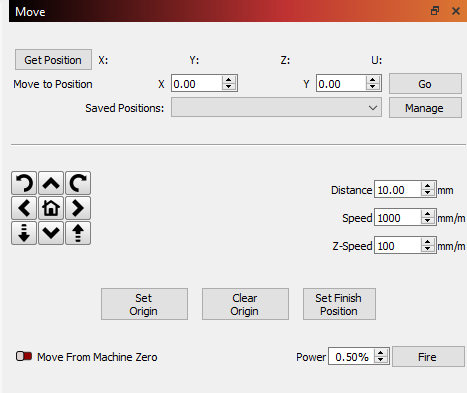The image size is (467, 393).
Task: Fire the laser with Fire button
Action: (428, 357)
